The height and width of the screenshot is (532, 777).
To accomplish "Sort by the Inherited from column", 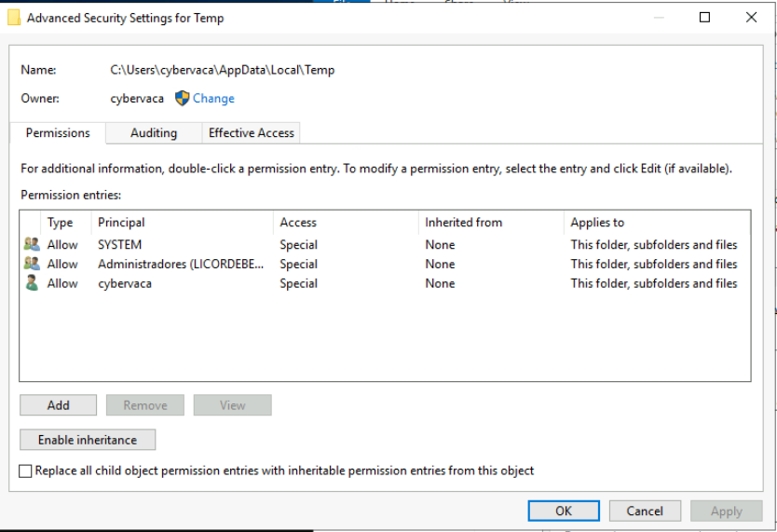I will [463, 223].
